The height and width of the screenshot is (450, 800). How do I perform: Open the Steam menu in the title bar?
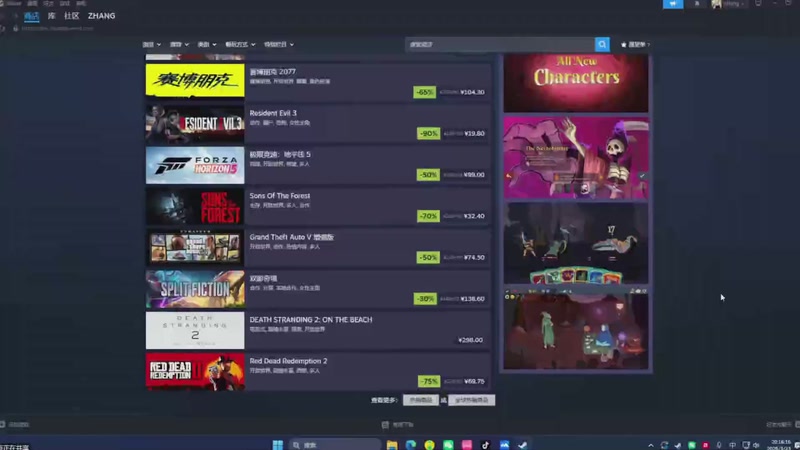click(14, 3)
